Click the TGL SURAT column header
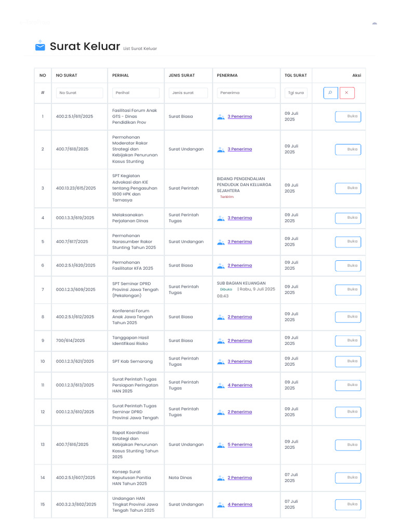399x532 pixels. click(296, 75)
